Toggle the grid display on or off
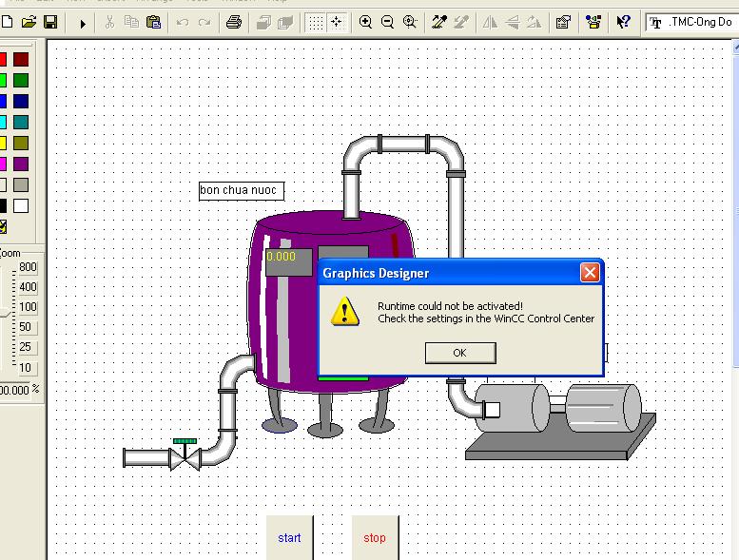The height and width of the screenshot is (560, 739). (316, 22)
